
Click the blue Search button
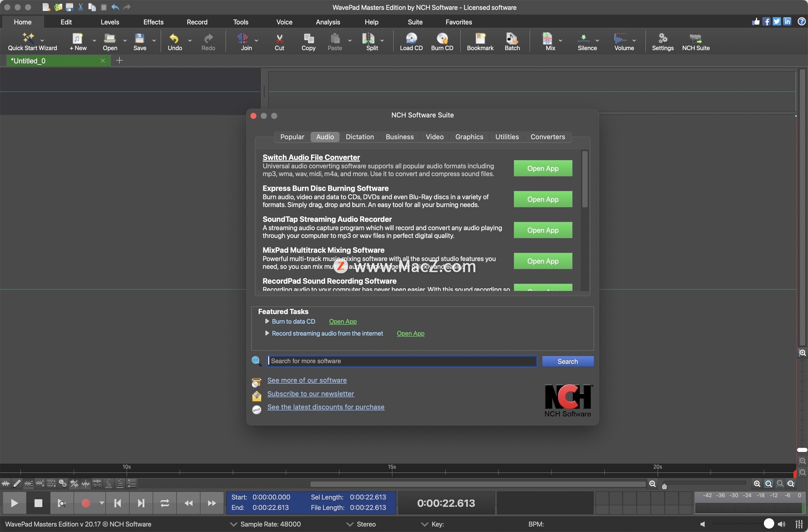point(568,361)
